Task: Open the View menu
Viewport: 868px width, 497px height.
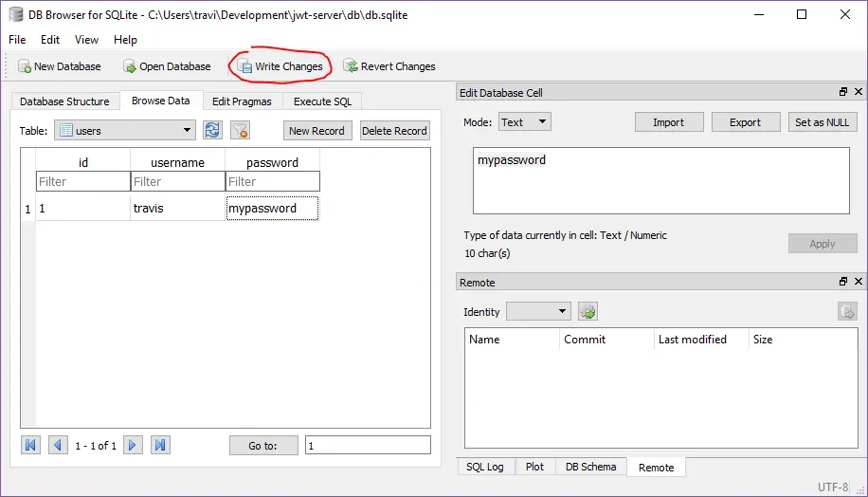Action: [x=86, y=40]
